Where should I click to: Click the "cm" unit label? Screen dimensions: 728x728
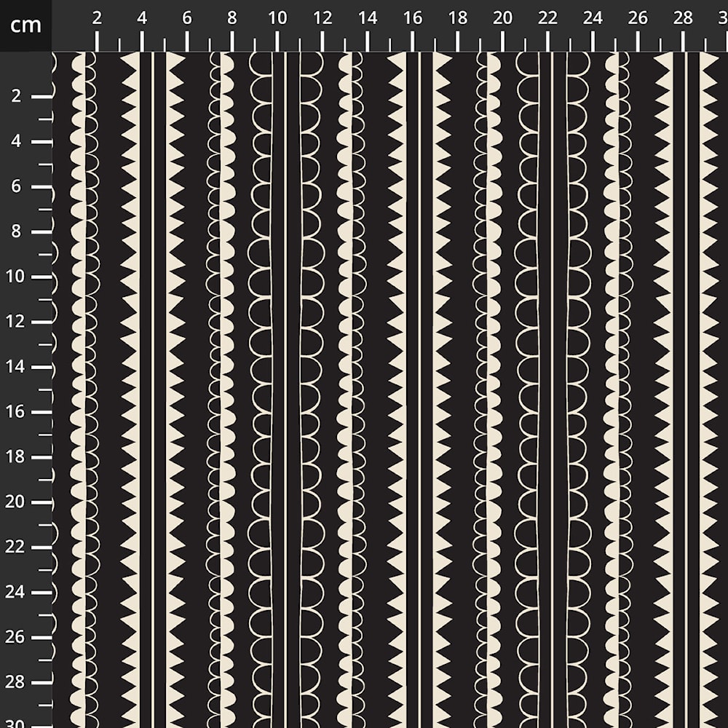pos(25,25)
